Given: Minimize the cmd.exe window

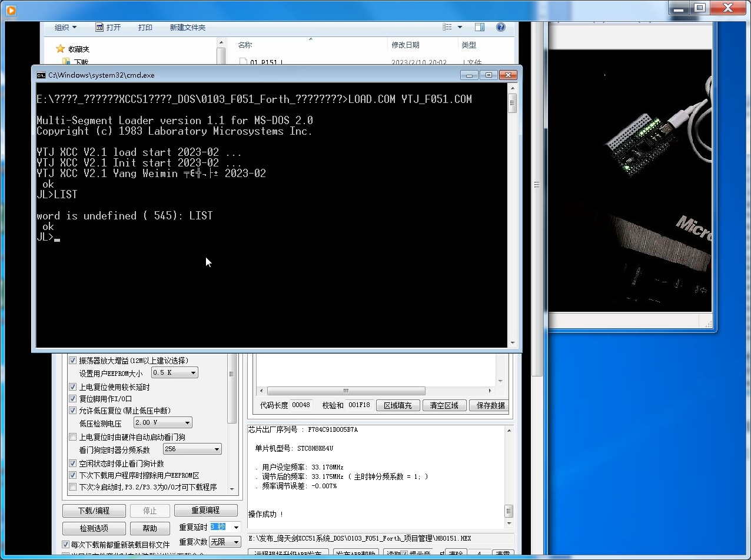Looking at the screenshot, I should pyautogui.click(x=469, y=75).
